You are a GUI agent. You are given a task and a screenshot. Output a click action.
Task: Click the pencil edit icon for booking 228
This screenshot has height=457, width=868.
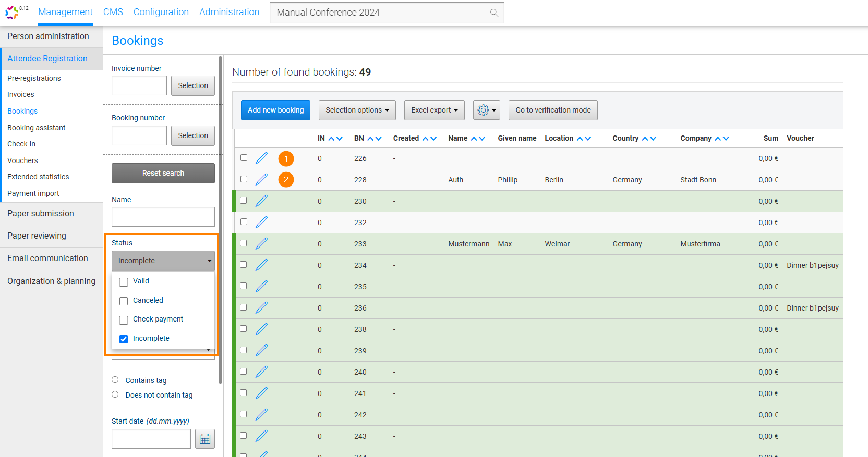click(x=261, y=180)
